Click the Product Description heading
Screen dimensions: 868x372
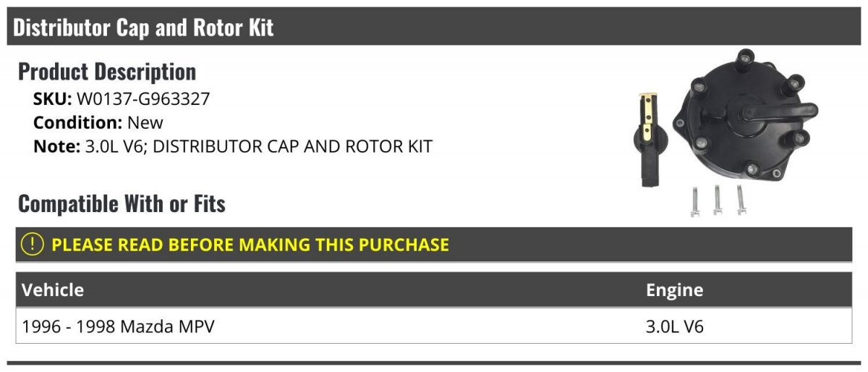(107, 72)
